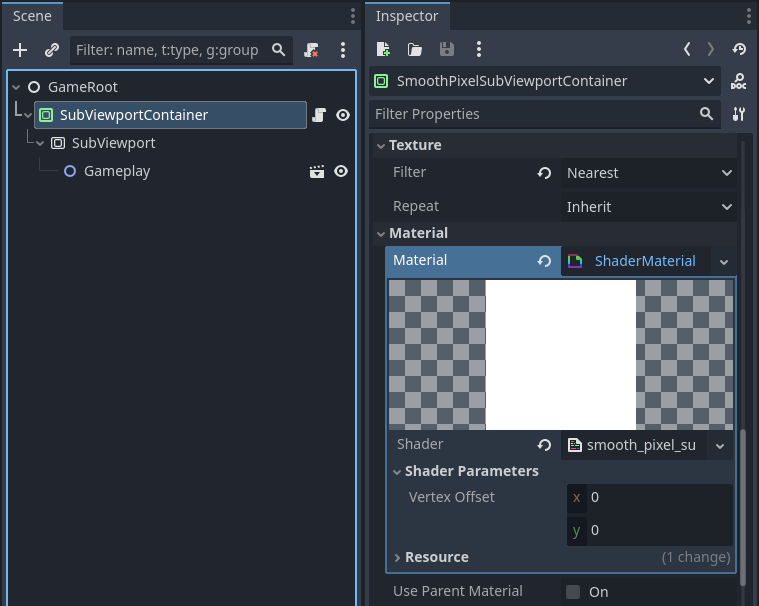Click the Use Parent Material label

[x=457, y=591]
